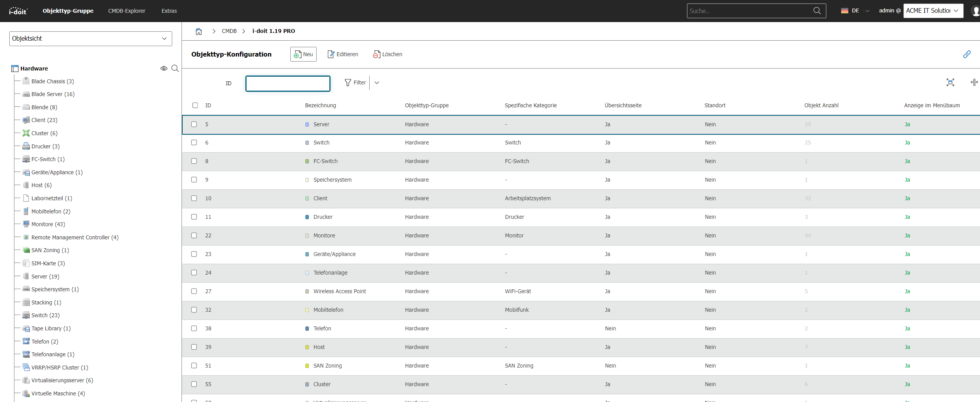Screen dimensions: 980x402
Task: Check the checkbox for the Server row
Action: click(x=194, y=124)
